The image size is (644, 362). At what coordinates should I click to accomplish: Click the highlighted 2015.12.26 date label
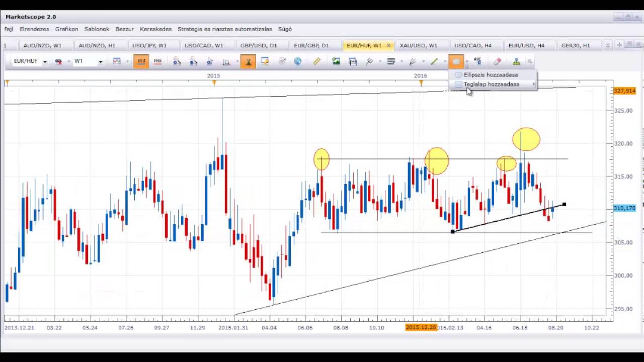(421, 328)
